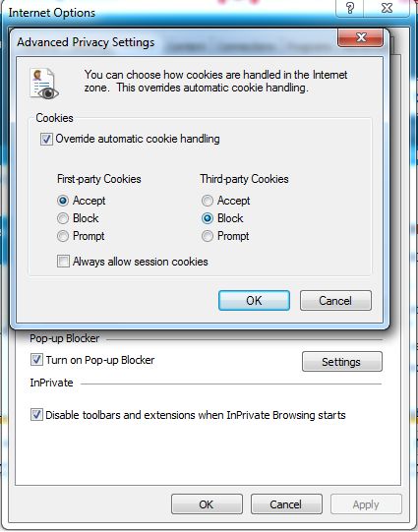Click OK in Internet Options

point(207,504)
